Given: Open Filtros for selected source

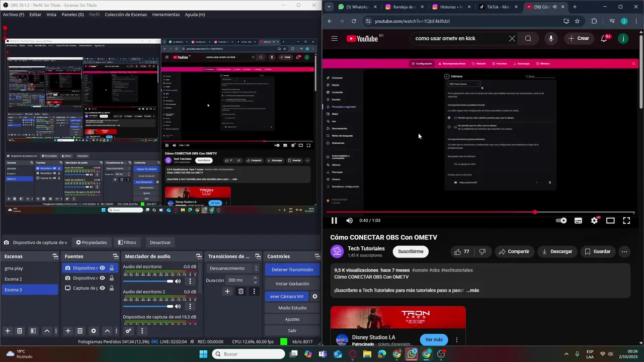Looking at the screenshot, I should tap(127, 242).
